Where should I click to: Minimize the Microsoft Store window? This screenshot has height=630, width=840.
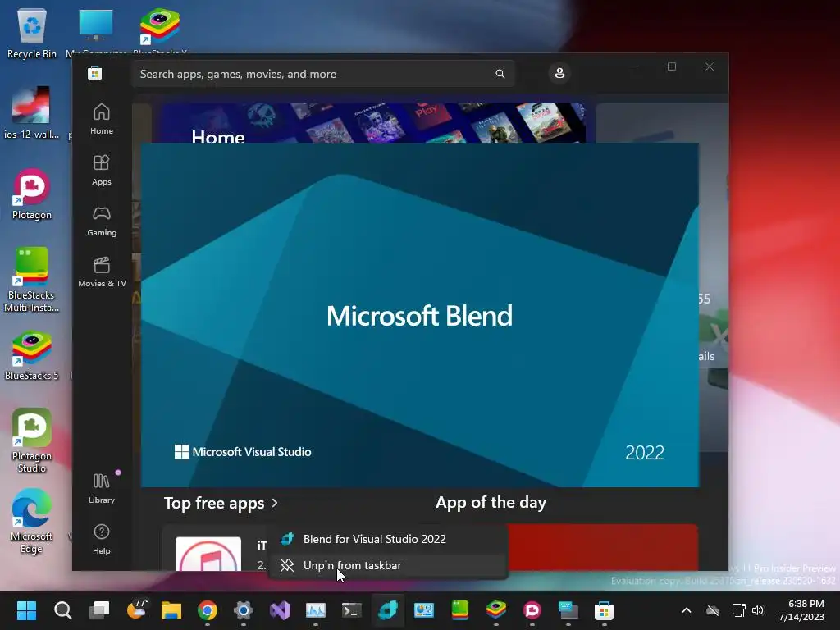point(634,66)
